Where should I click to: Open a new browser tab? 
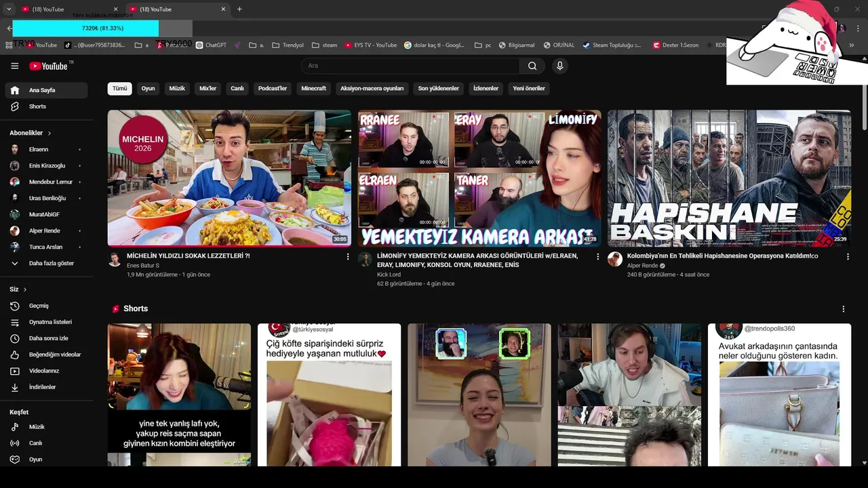click(x=239, y=9)
